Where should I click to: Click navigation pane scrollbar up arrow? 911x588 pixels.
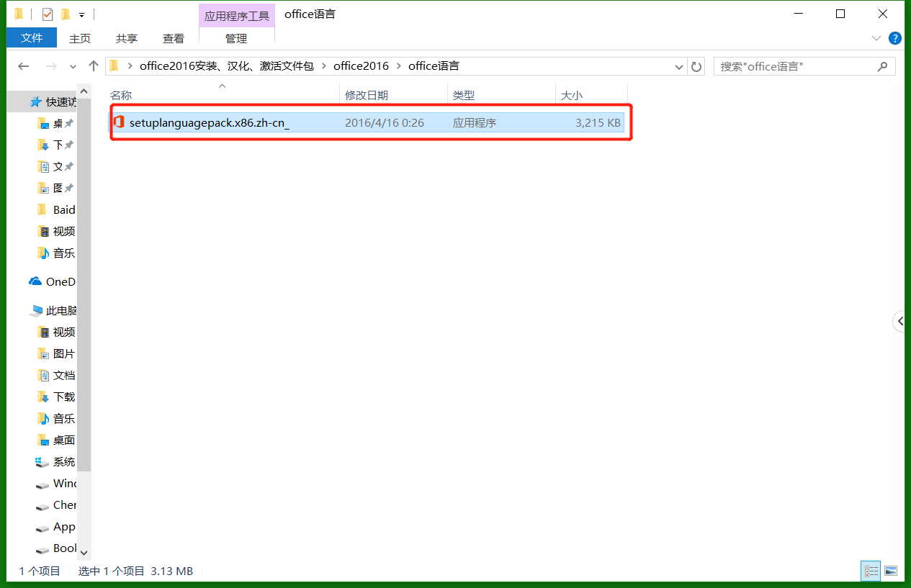coord(84,91)
